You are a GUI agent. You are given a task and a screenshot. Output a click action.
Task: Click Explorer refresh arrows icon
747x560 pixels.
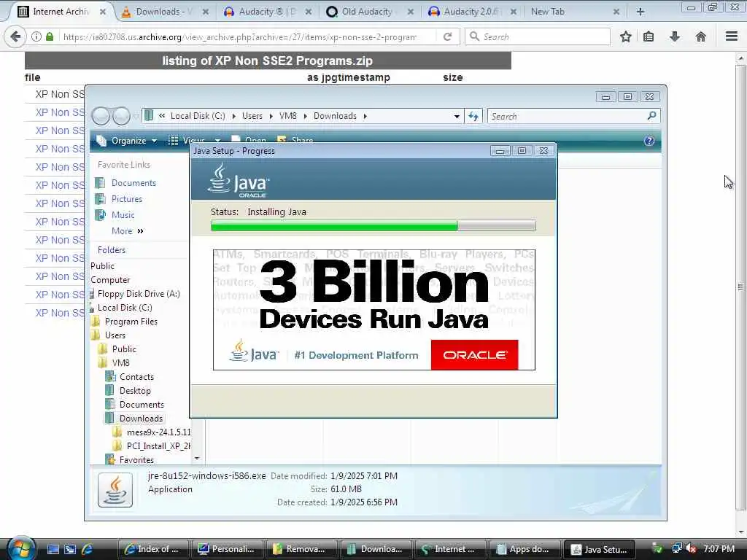coord(473,116)
